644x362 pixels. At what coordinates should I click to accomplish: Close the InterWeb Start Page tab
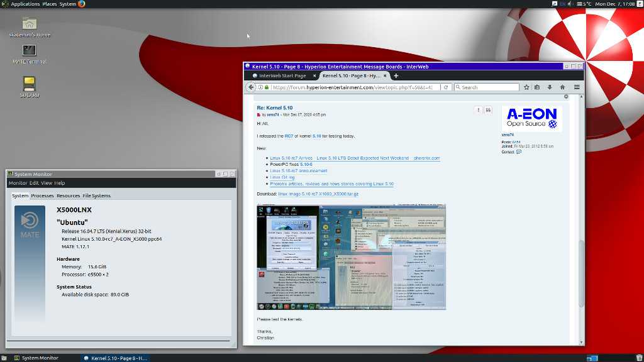click(314, 76)
